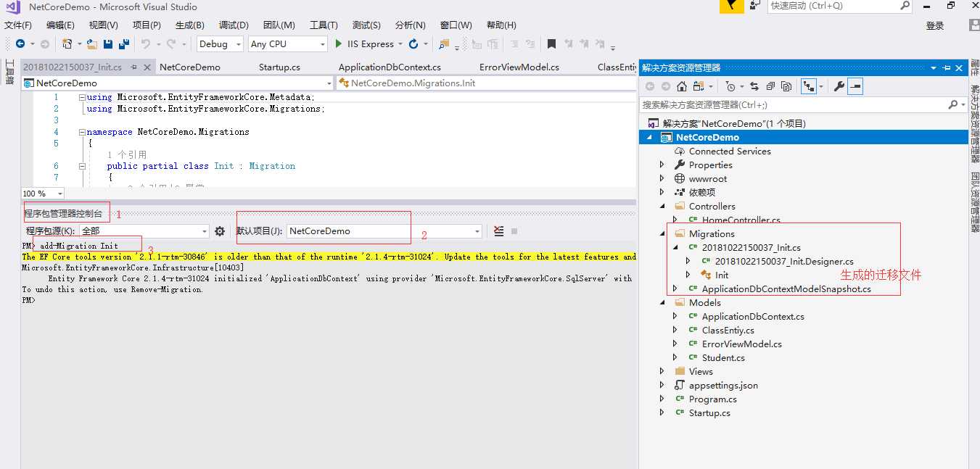This screenshot has width=980, height=469.
Task: Expand the Properties node
Action: point(662,165)
